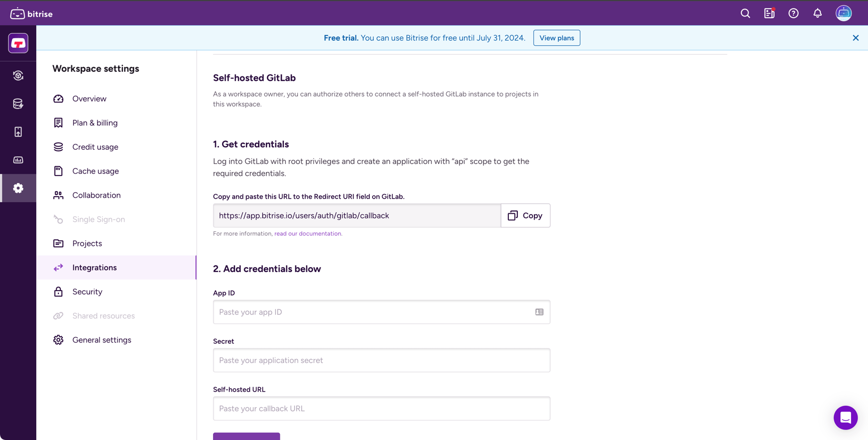Click View plans button
The image size is (868, 440).
tap(557, 38)
